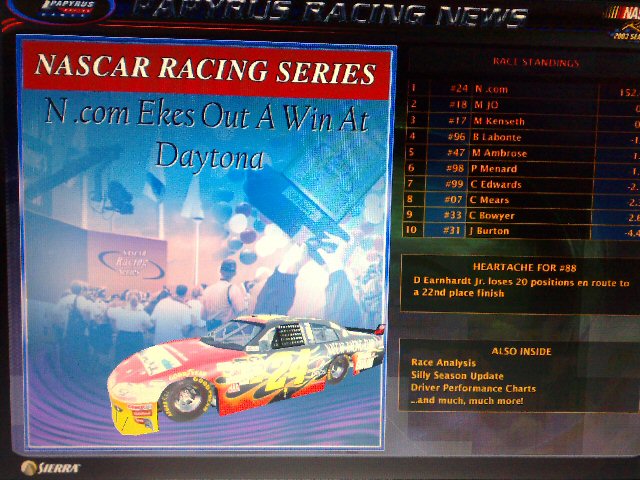
Task: Select standings row #07 C Mears
Action: click(522, 200)
